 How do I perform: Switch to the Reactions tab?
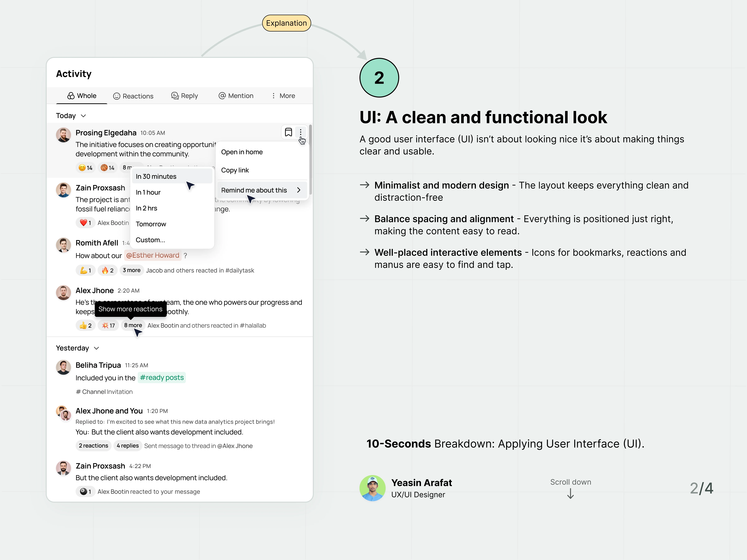(133, 96)
